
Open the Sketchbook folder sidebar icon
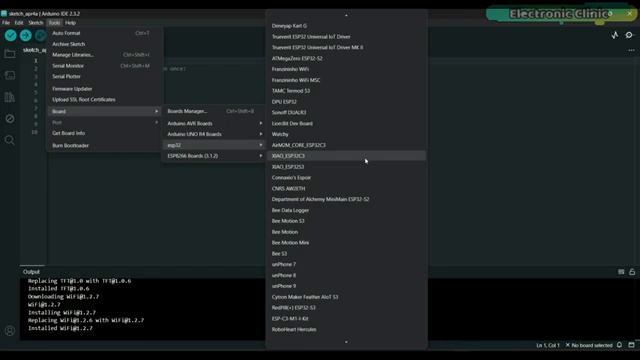(x=10, y=54)
